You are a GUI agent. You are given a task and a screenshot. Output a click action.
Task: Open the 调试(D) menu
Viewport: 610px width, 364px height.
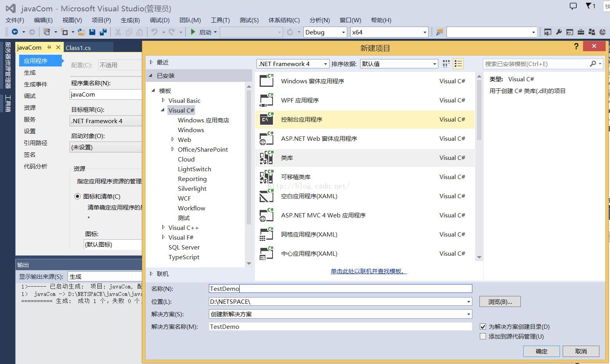pyautogui.click(x=160, y=20)
